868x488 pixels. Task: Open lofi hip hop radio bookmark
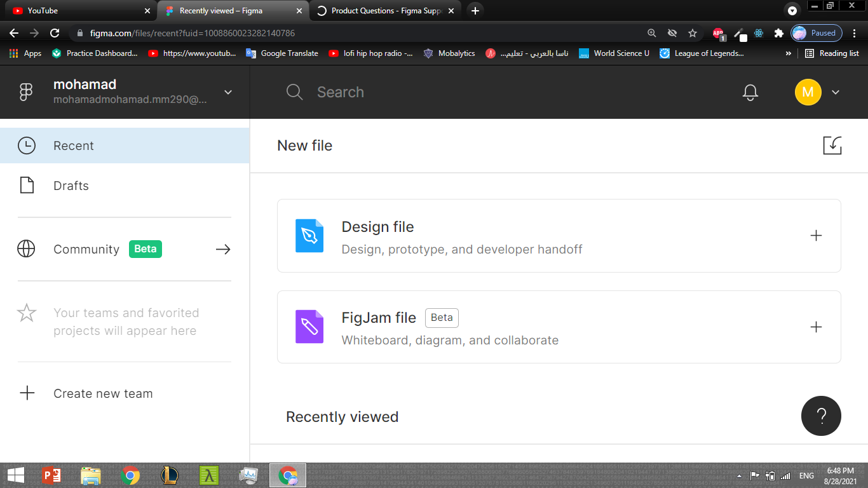(371, 53)
